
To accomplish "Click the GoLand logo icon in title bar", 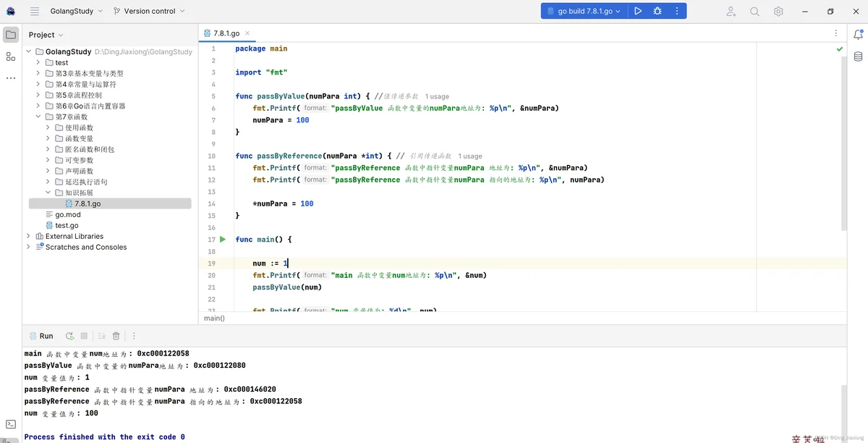I will click(11, 11).
